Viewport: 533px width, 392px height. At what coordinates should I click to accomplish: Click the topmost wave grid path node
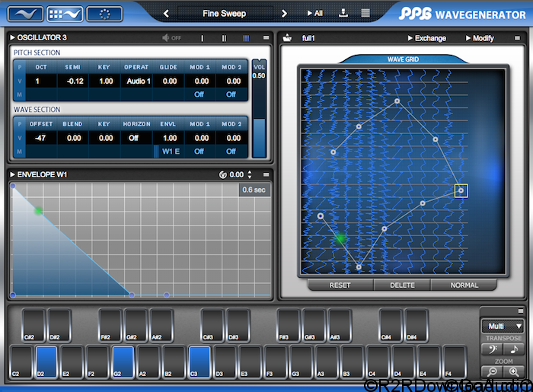(397, 101)
